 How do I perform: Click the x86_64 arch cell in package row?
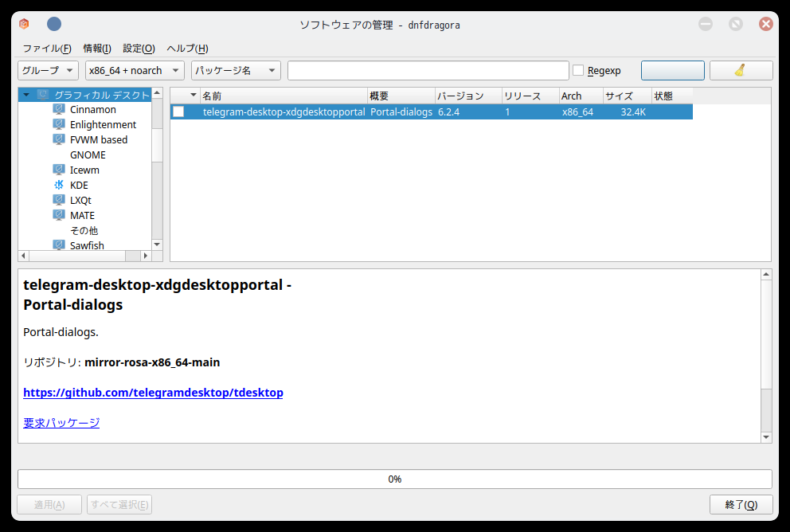(x=577, y=111)
